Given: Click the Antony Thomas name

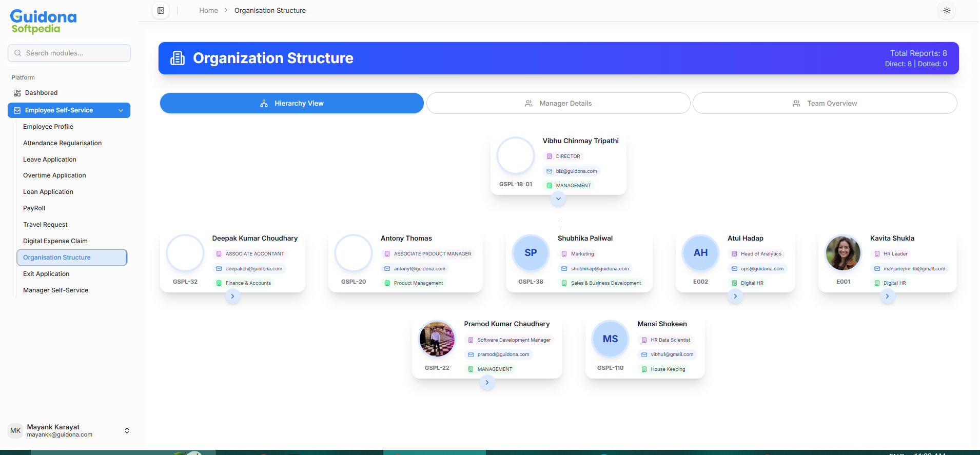Looking at the screenshot, I should [x=406, y=238].
